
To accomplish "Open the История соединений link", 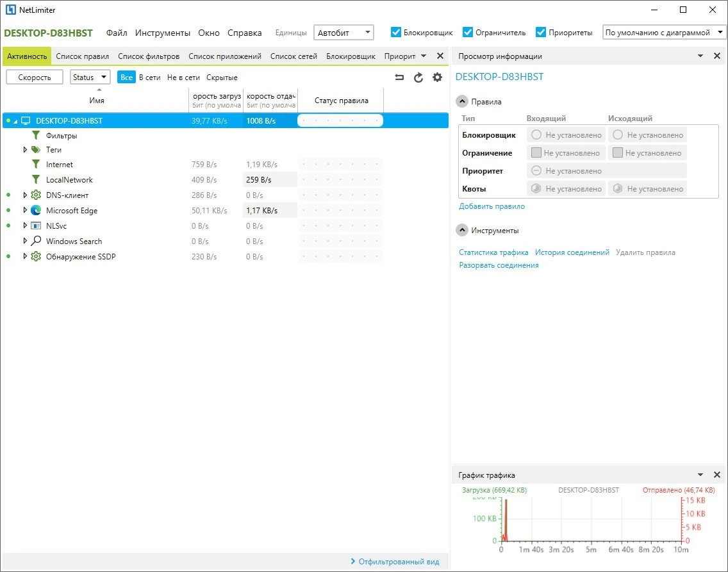I will pyautogui.click(x=572, y=252).
